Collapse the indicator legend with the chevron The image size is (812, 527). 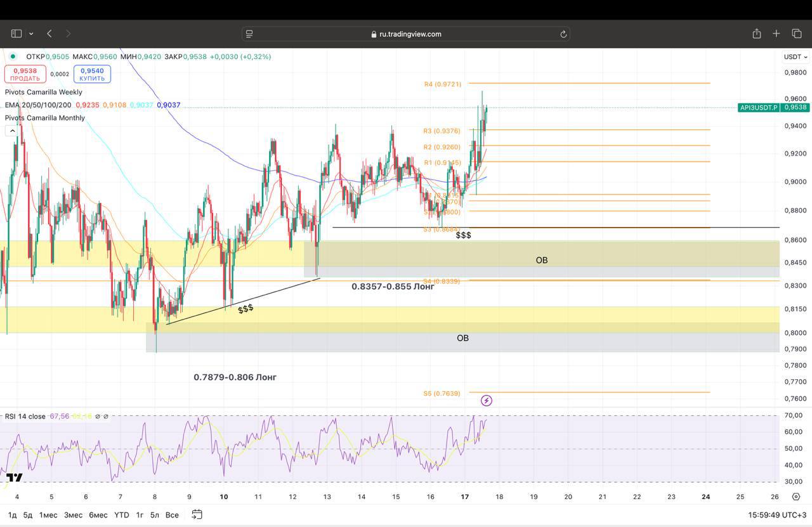tap(11, 131)
